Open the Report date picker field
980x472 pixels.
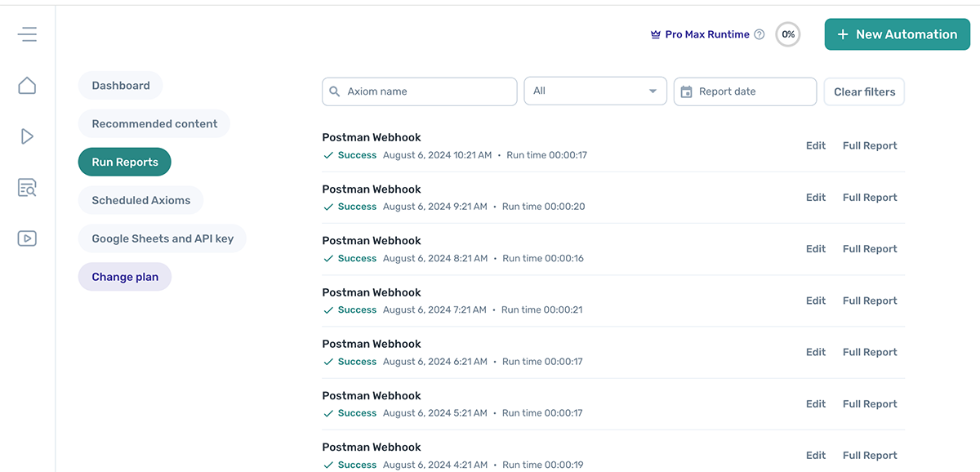(x=745, y=91)
